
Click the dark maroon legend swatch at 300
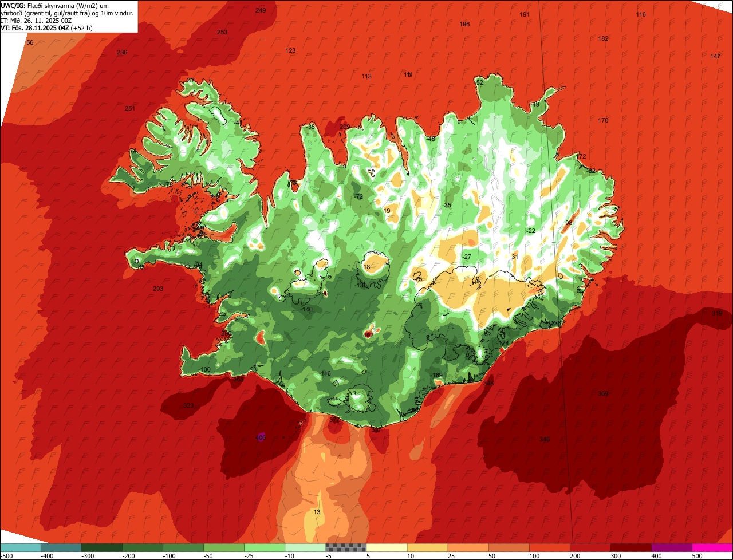coord(630,547)
